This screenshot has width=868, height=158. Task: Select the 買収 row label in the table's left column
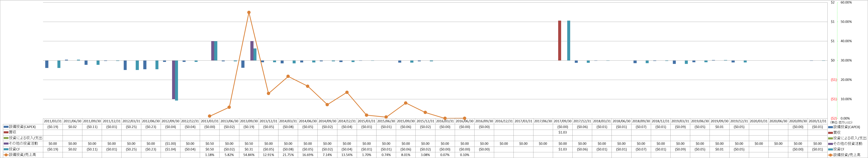pos(13,132)
